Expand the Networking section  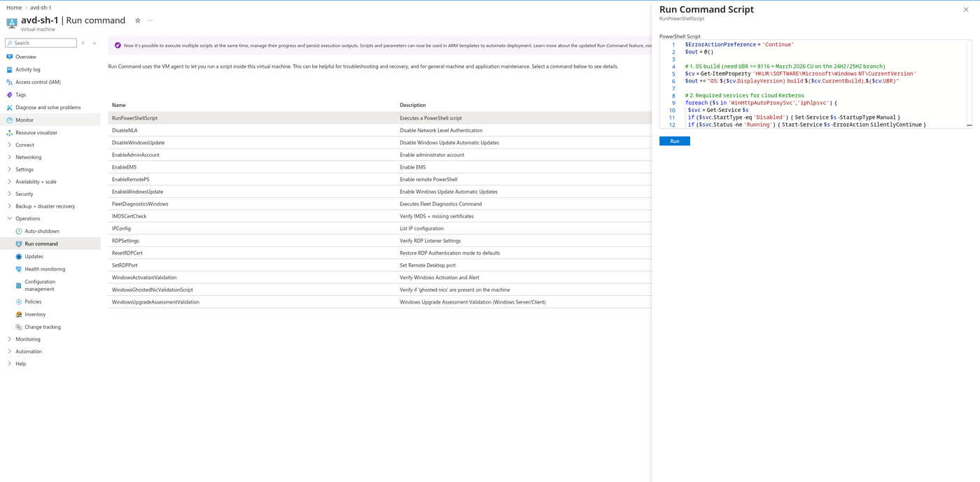[x=29, y=157]
